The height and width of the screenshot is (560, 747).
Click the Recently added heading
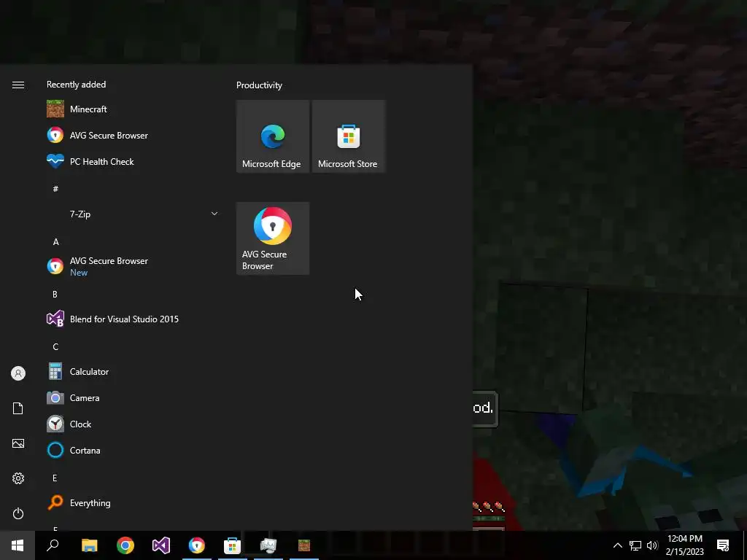(76, 85)
